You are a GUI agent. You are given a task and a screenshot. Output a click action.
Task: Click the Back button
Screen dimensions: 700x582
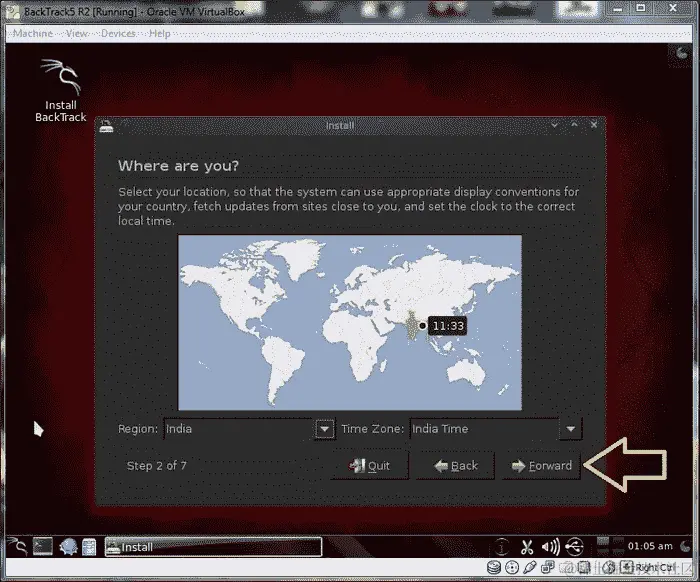tap(455, 466)
